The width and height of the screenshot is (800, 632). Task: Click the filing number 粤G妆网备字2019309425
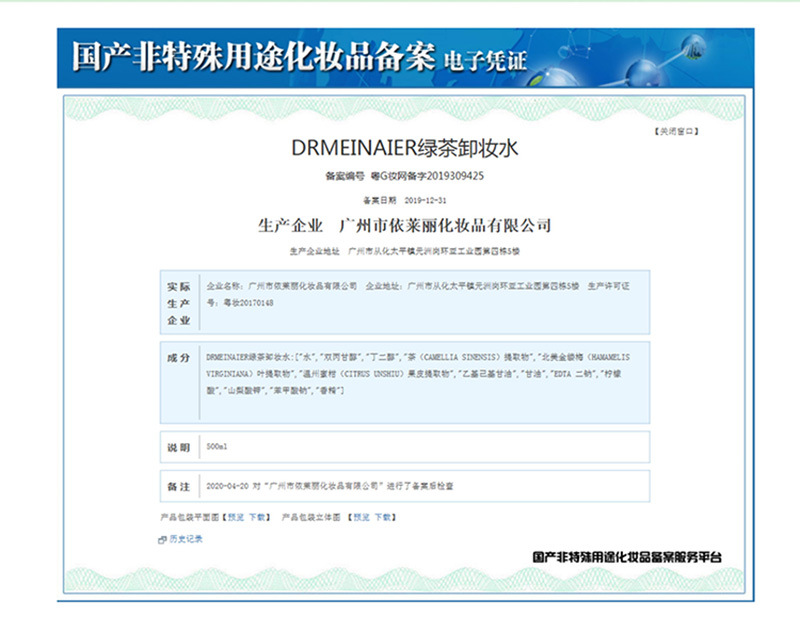(427, 176)
